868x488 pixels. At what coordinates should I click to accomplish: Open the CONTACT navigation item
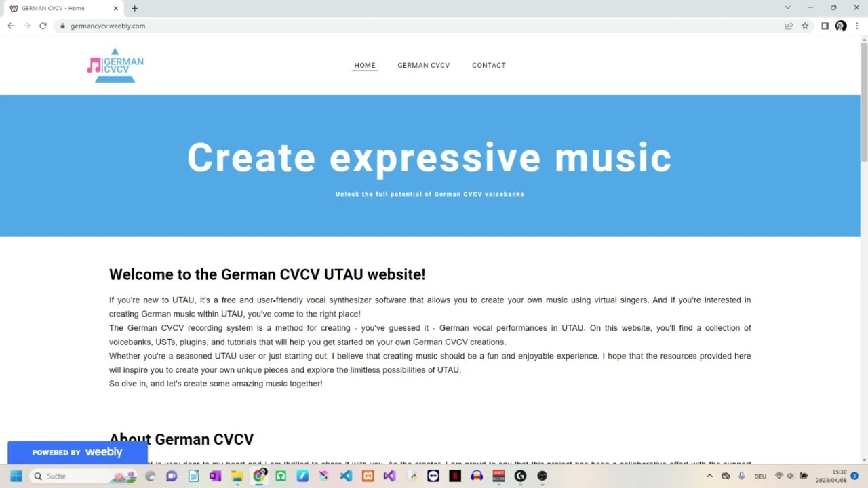pos(488,65)
